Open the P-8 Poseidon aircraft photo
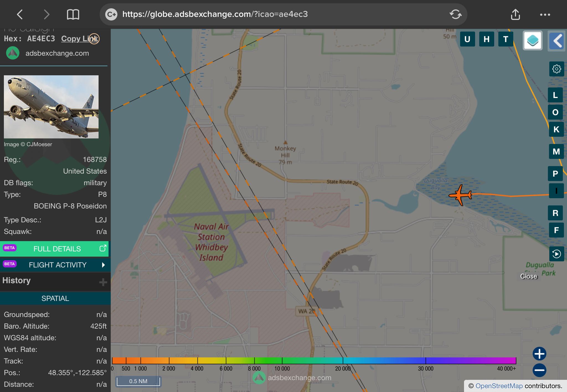Viewport: 567px width, 392px height. point(51,107)
